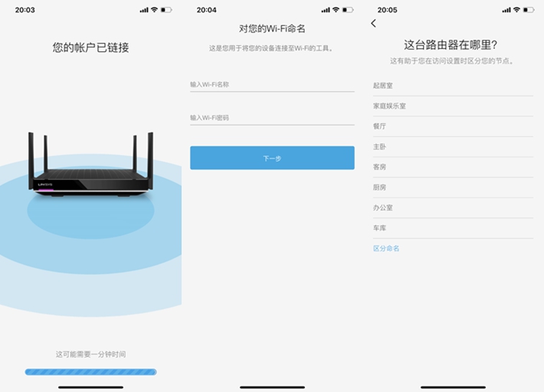Tap the Wi-Fi status icon at 20:03
544x392 pixels.
coord(154,10)
